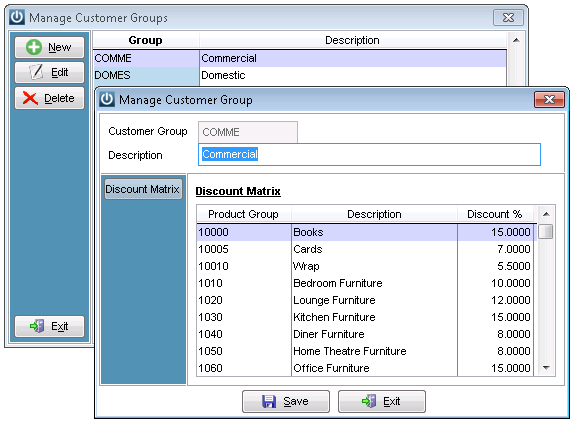Select the DOMES Domestic group row
This screenshot has width=576, height=421.
[x=300, y=75]
